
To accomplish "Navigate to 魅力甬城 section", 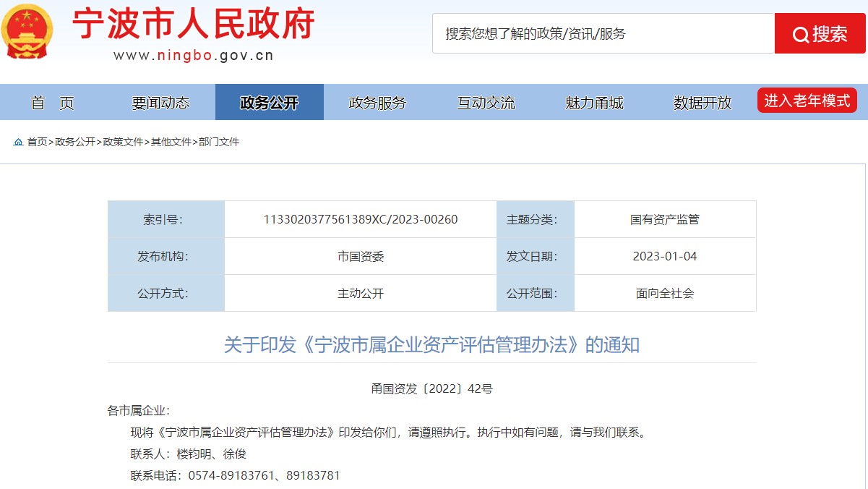I will point(594,103).
